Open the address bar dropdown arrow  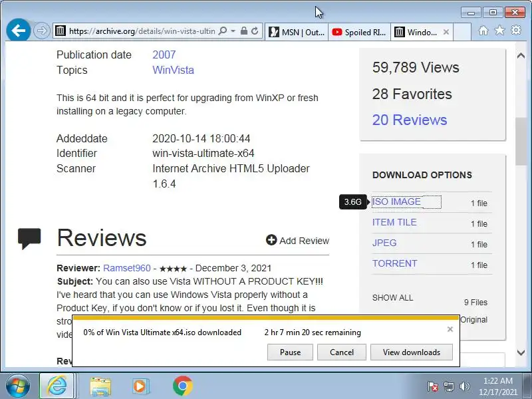(233, 31)
